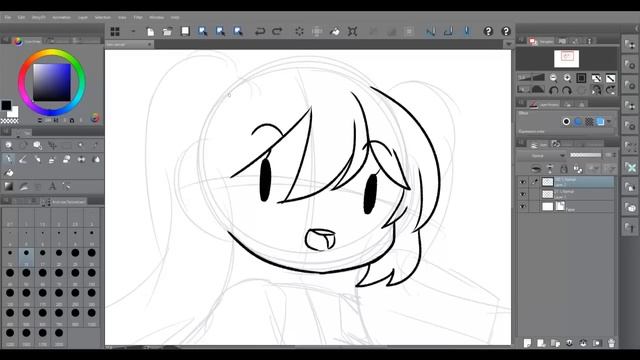Toggle snap to ruler in toolbar
The image size is (640, 360).
(x=431, y=31)
